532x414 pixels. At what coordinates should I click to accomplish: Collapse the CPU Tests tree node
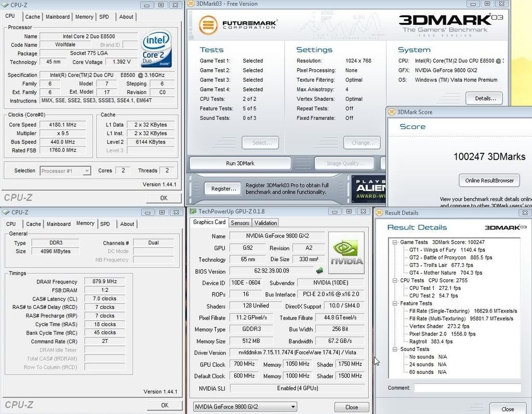tap(395, 281)
